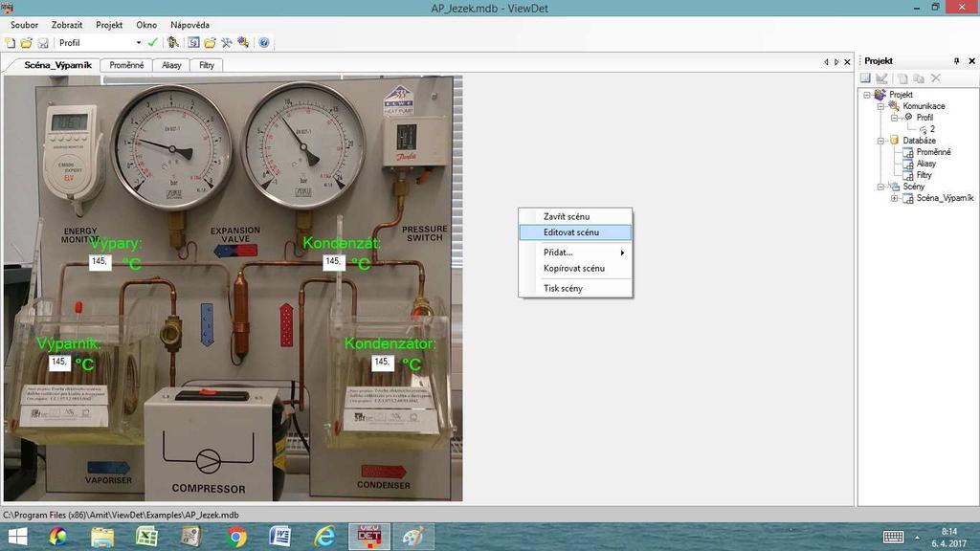
Task: Click the edit pencil icon in Projekt panel
Action: click(x=881, y=78)
